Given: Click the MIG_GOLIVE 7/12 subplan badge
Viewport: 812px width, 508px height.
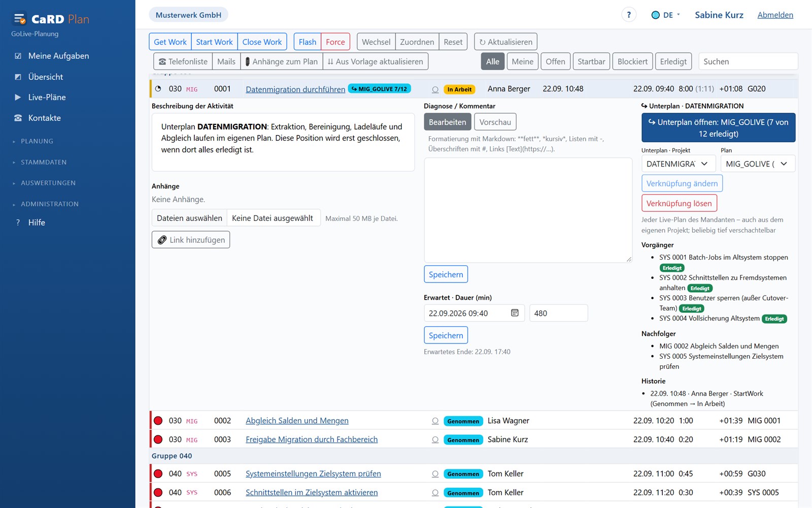Looking at the screenshot, I should (x=379, y=89).
